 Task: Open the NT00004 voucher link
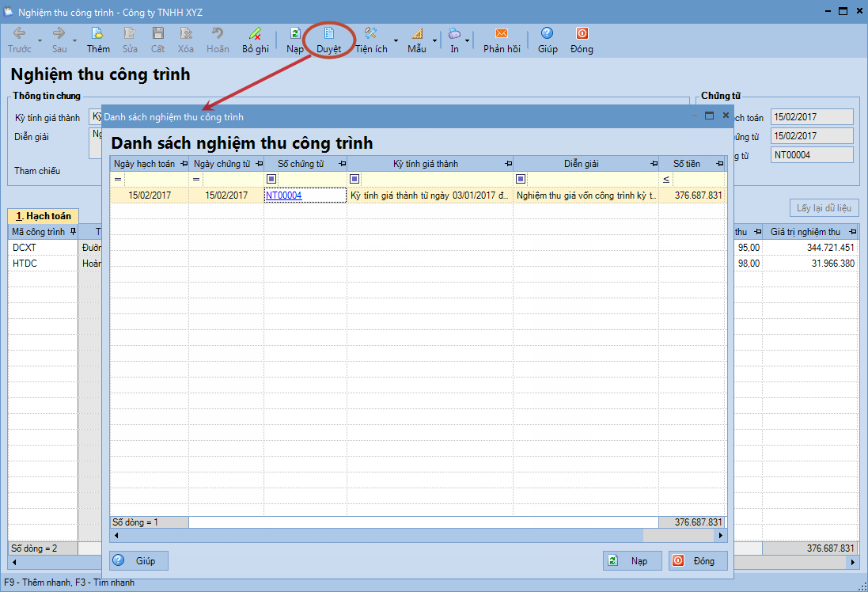click(283, 195)
